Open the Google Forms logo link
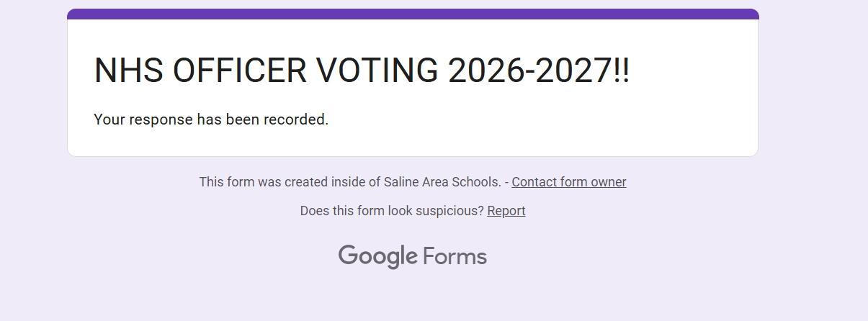The height and width of the screenshot is (321, 868). click(x=412, y=256)
